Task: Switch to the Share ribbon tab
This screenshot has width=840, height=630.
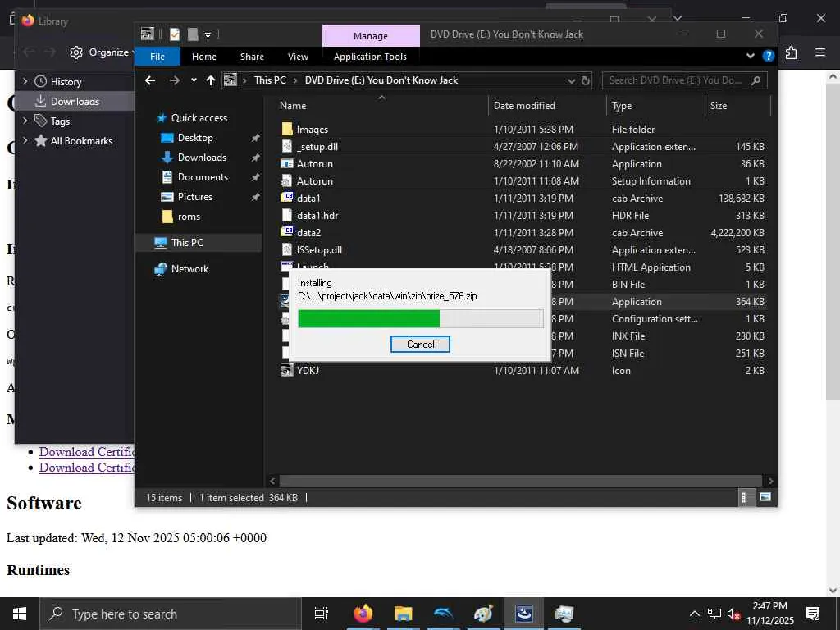Action: pyautogui.click(x=252, y=57)
